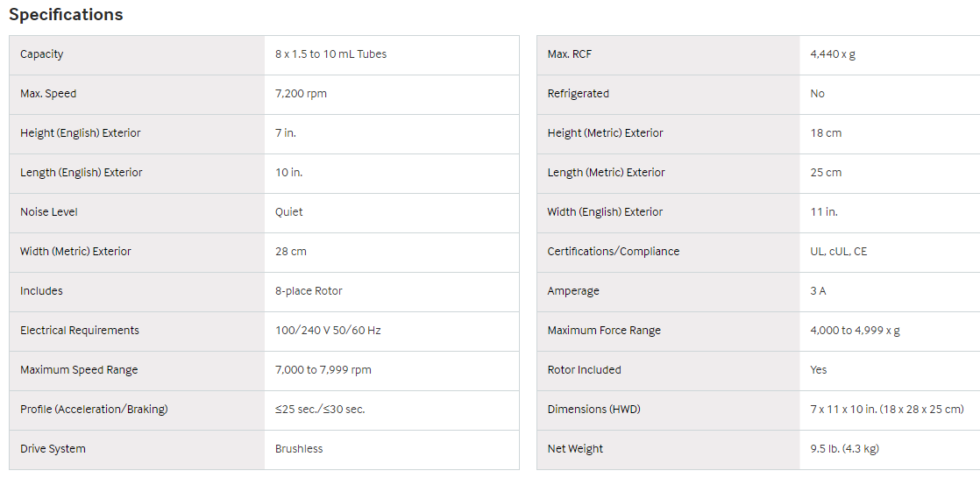The image size is (980, 478).
Task: Select the Amperage "3 A" value
Action: (818, 291)
